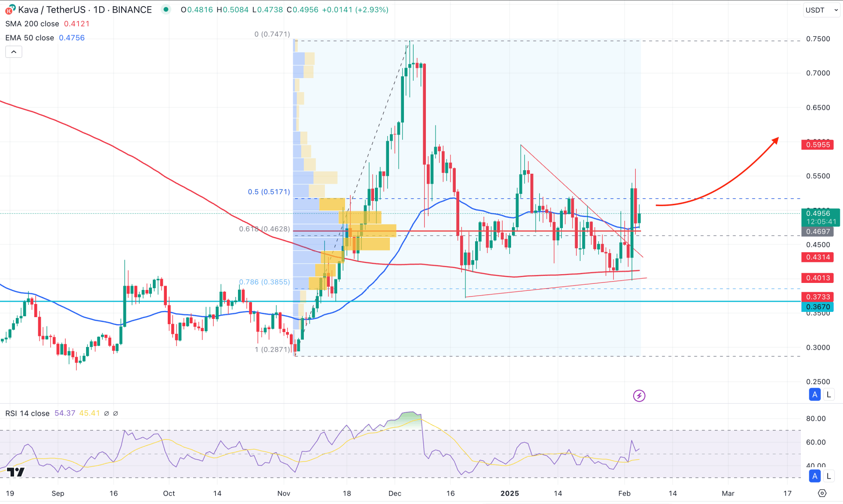
Task: Click the 0.4013 red price label
Action: pyautogui.click(x=818, y=278)
